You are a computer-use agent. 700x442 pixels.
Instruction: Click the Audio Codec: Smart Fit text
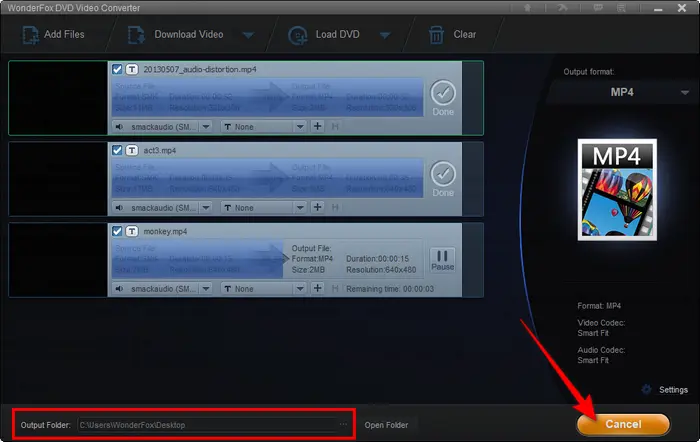(601, 355)
